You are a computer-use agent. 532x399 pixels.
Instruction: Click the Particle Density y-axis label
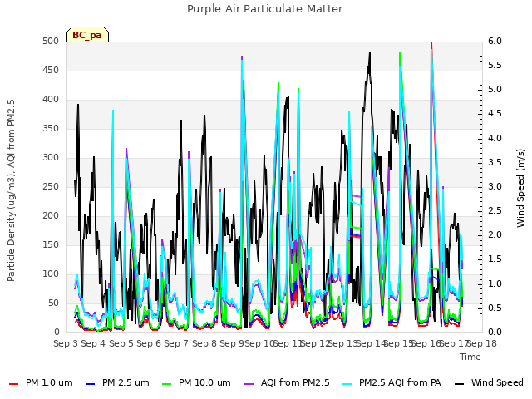[x=11, y=190]
